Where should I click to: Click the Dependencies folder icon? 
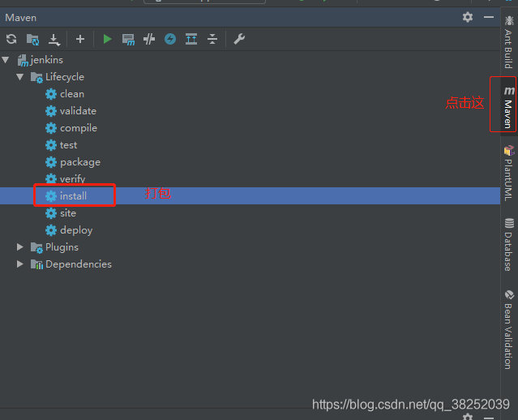[36, 264]
